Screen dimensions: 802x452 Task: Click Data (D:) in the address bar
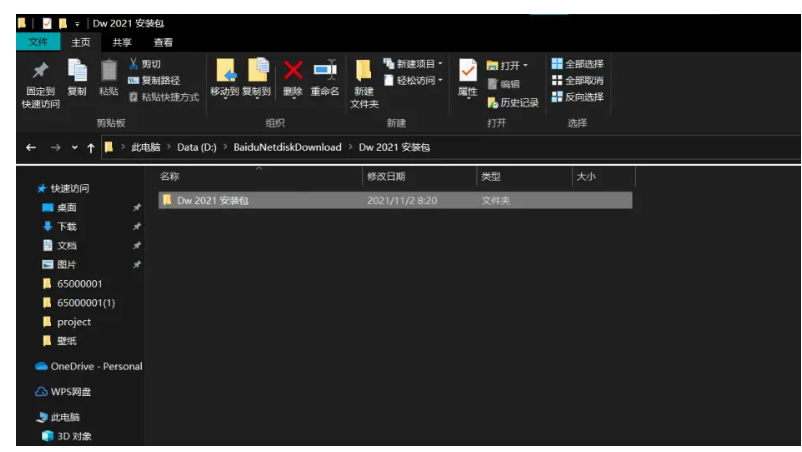[197, 147]
